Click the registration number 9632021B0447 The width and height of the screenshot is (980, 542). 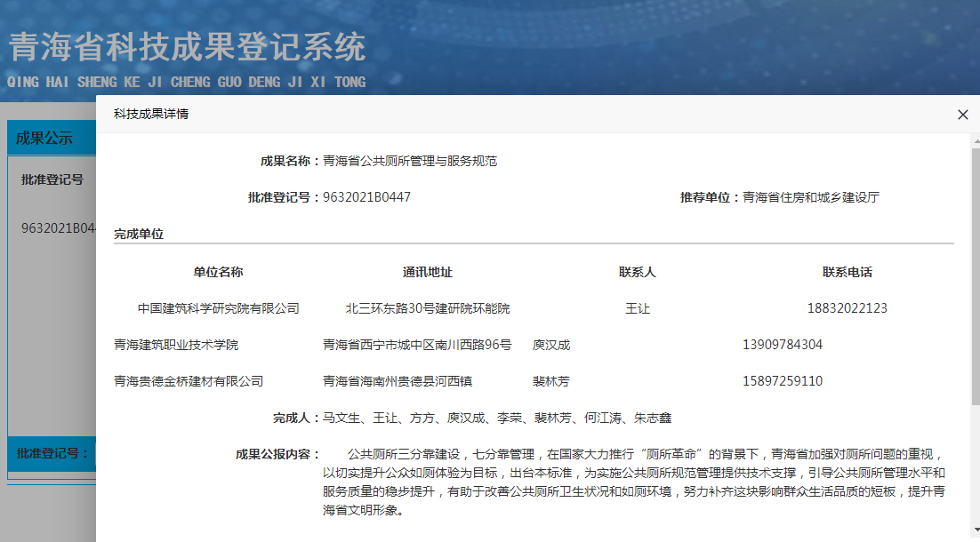pos(366,197)
